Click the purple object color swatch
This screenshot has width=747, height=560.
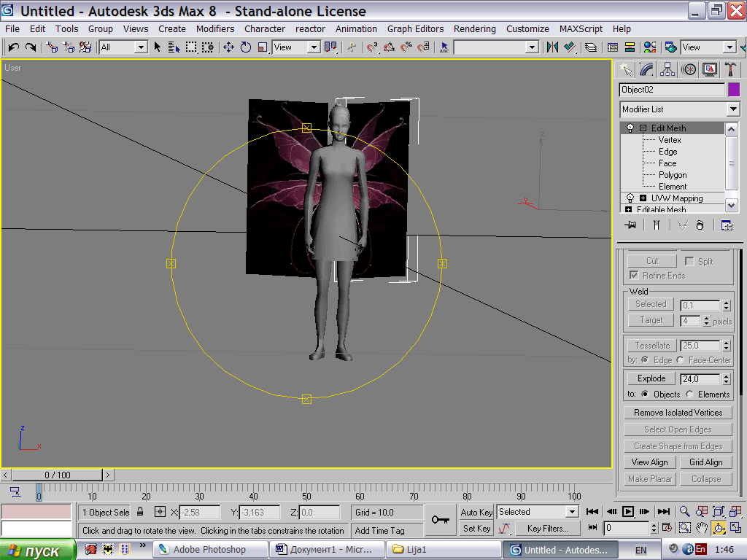point(734,90)
